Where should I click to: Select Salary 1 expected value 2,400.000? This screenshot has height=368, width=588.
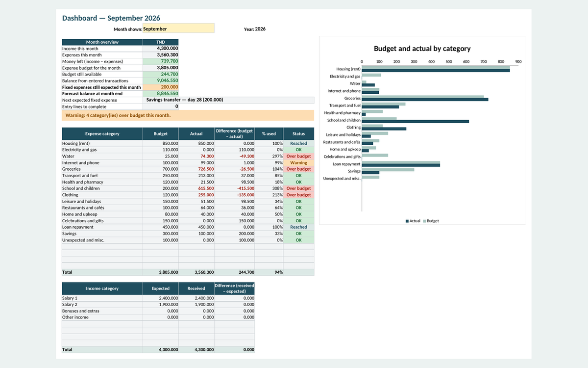[161, 298]
